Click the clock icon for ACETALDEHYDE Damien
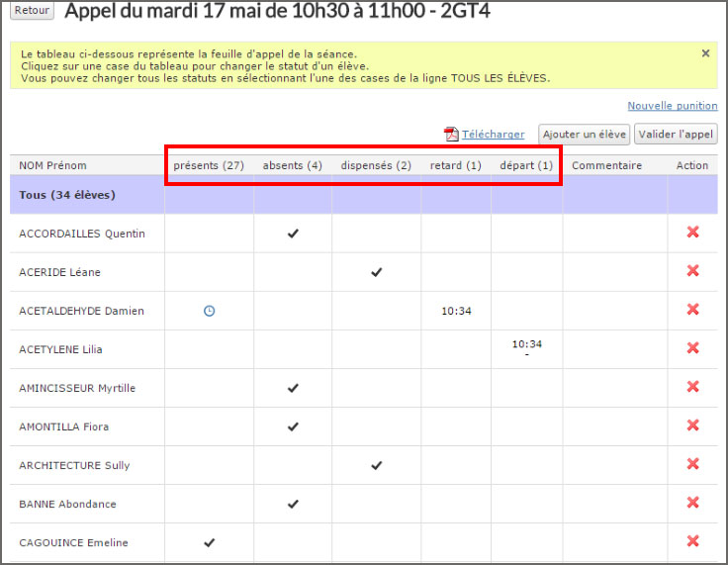 coord(209,311)
